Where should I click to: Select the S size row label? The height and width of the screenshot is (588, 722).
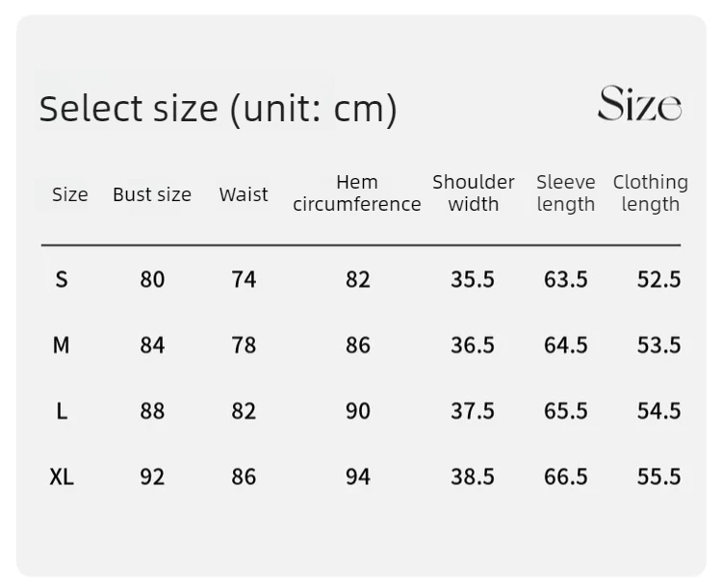(62, 279)
